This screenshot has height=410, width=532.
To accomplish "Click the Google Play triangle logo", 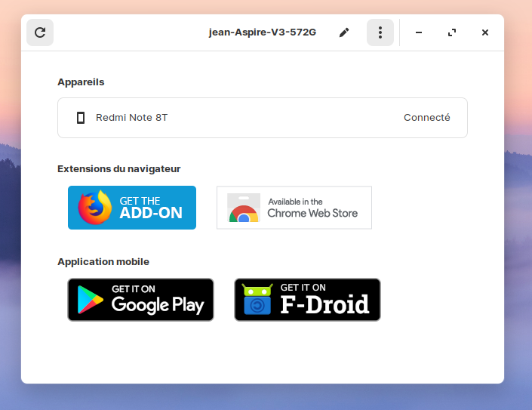I will (x=90, y=300).
